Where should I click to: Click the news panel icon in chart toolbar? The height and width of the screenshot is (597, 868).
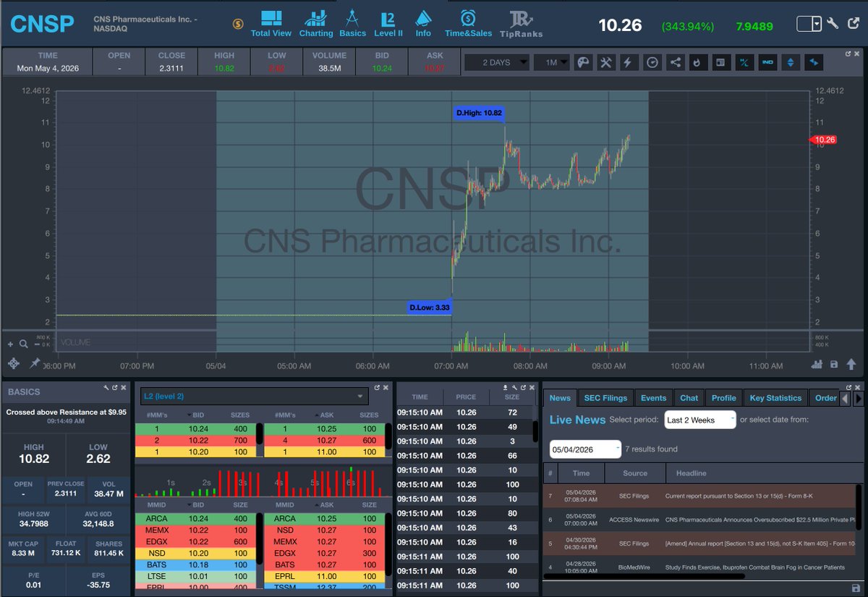coord(720,62)
